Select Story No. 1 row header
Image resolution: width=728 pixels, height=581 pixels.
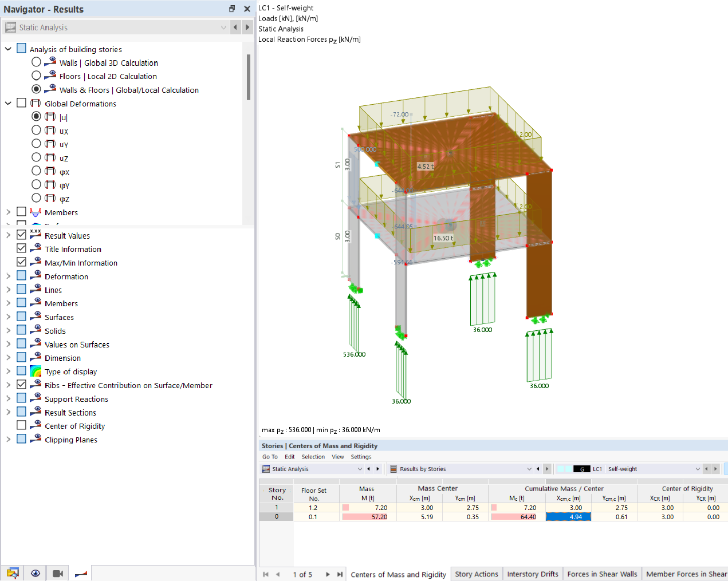point(277,507)
